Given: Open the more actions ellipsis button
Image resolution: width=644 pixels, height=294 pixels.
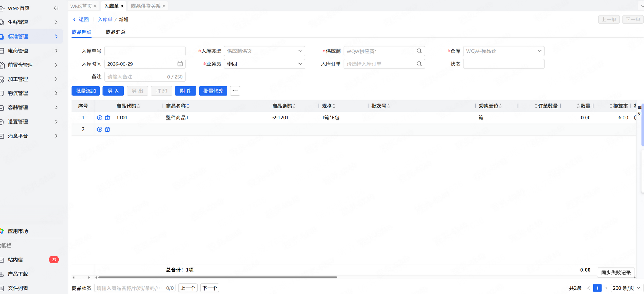Looking at the screenshot, I should click(x=235, y=91).
